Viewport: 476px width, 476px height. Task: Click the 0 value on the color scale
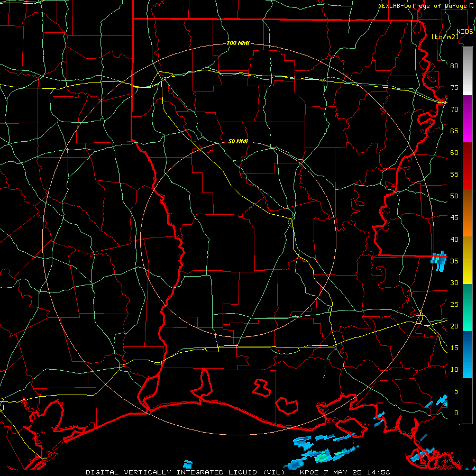click(x=456, y=413)
